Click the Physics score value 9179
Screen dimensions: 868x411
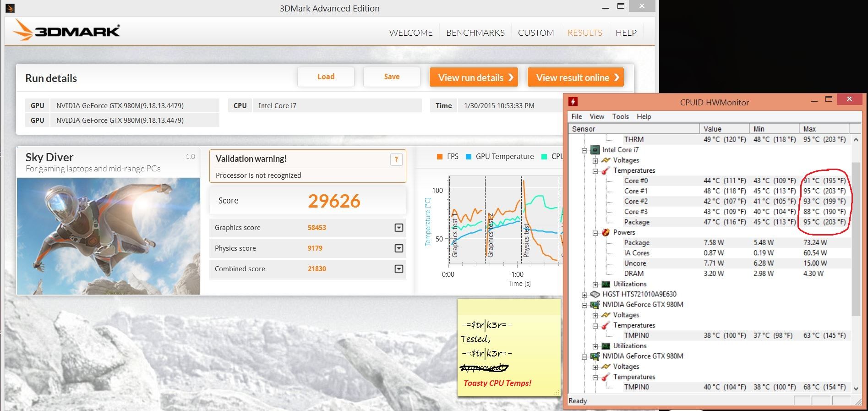[x=315, y=248]
